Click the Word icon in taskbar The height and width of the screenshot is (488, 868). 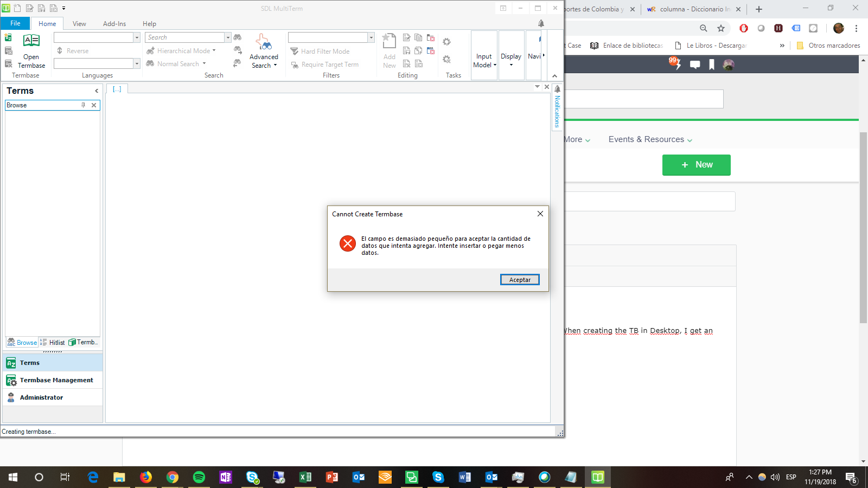465,477
